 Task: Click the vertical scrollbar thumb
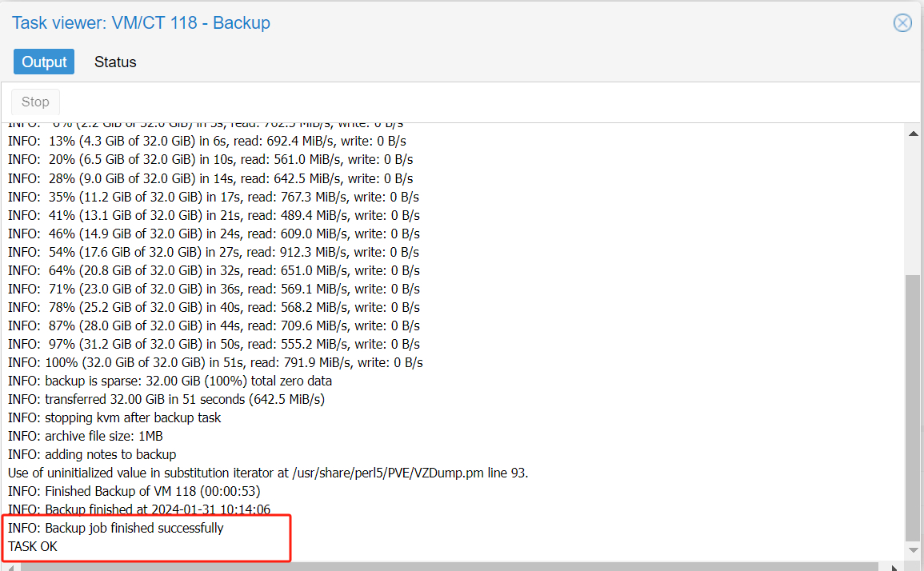914,406
